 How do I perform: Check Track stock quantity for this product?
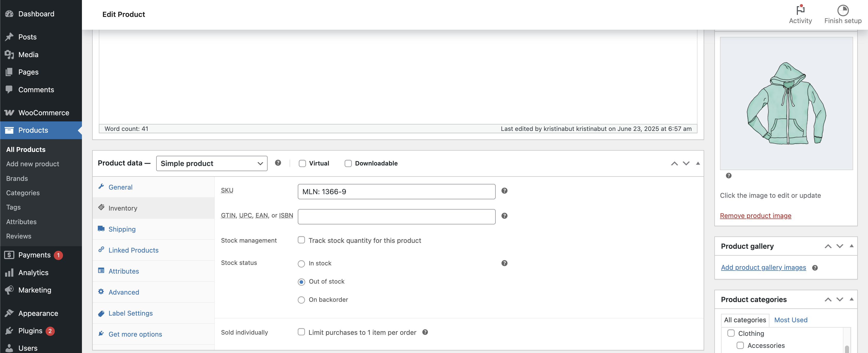(301, 240)
